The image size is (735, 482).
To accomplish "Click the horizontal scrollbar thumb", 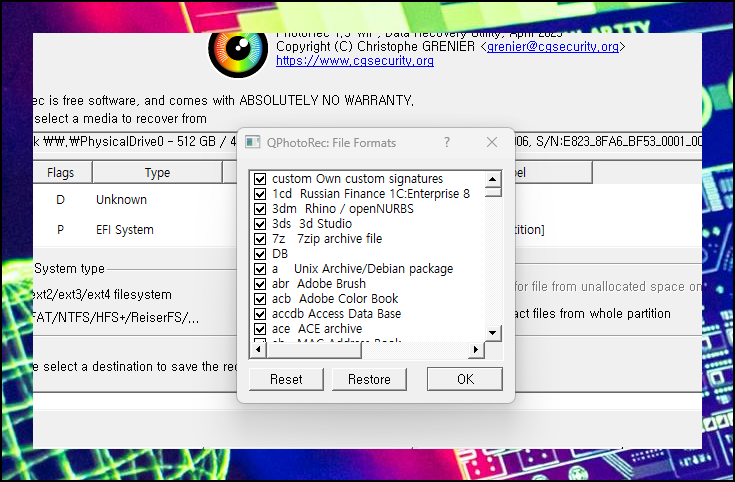I will pos(314,349).
